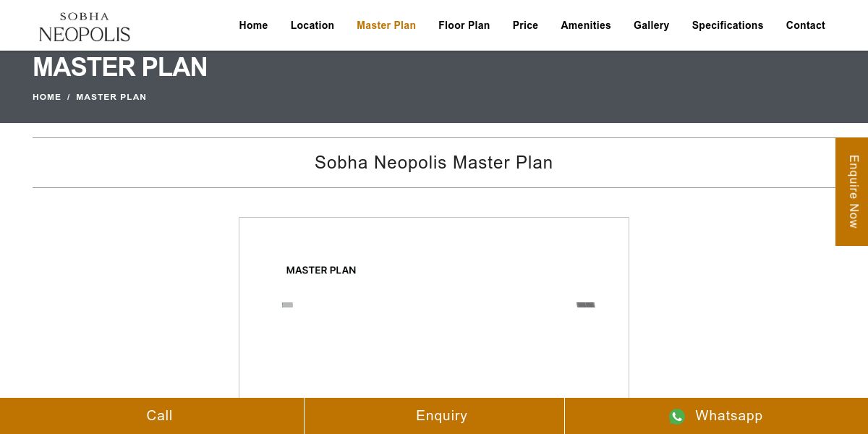Click the MASTER PLAN breadcrumb text

111,97
